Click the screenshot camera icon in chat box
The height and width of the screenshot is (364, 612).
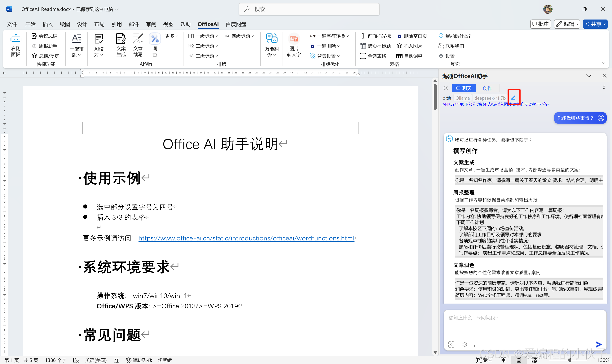tap(451, 344)
